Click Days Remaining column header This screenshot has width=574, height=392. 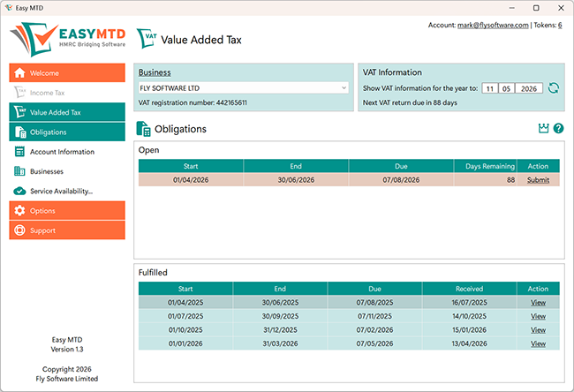[x=486, y=166]
